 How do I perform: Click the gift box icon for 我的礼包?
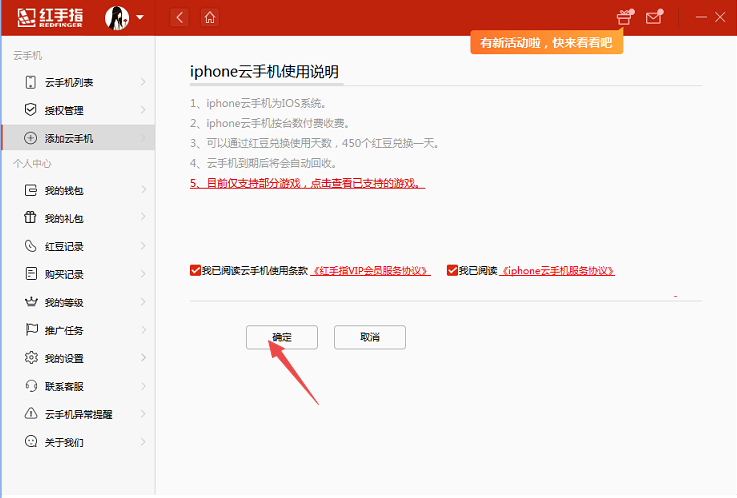[31, 218]
